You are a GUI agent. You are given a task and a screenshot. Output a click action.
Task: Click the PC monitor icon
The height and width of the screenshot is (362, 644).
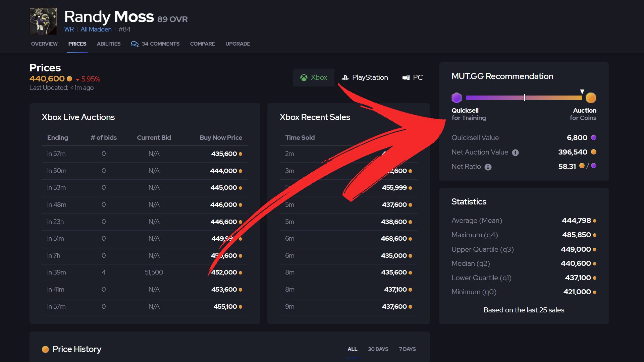point(406,78)
